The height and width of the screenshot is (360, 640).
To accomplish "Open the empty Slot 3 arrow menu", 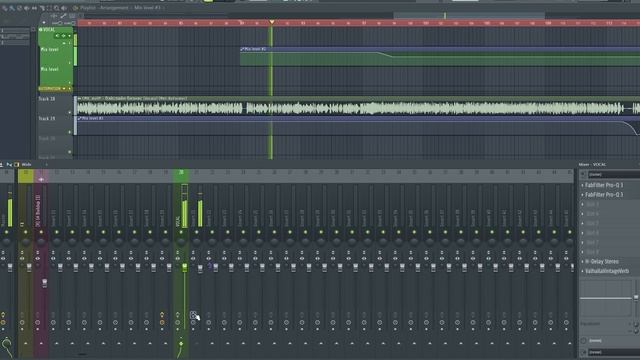I will pos(582,204).
